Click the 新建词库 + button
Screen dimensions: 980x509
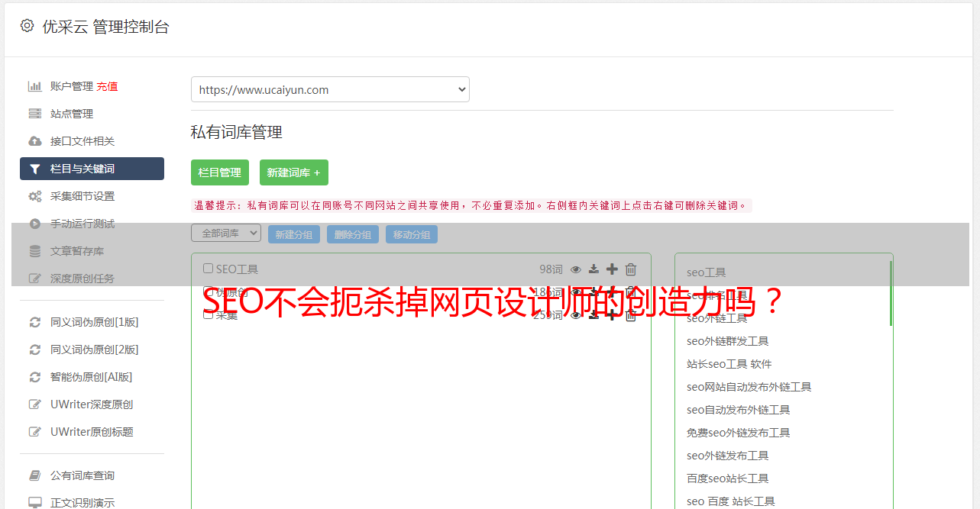[x=294, y=172]
